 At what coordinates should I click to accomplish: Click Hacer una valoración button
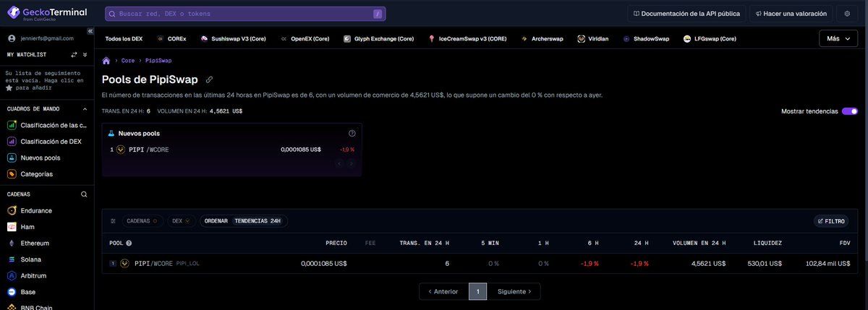(x=790, y=14)
